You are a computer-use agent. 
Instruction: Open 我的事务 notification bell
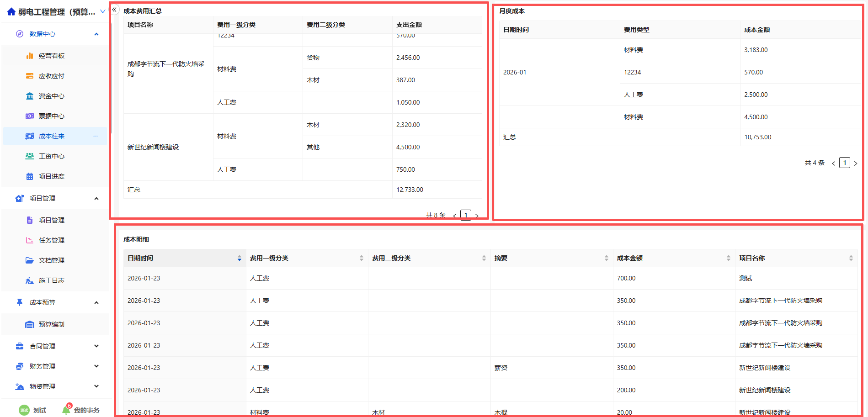(67, 410)
